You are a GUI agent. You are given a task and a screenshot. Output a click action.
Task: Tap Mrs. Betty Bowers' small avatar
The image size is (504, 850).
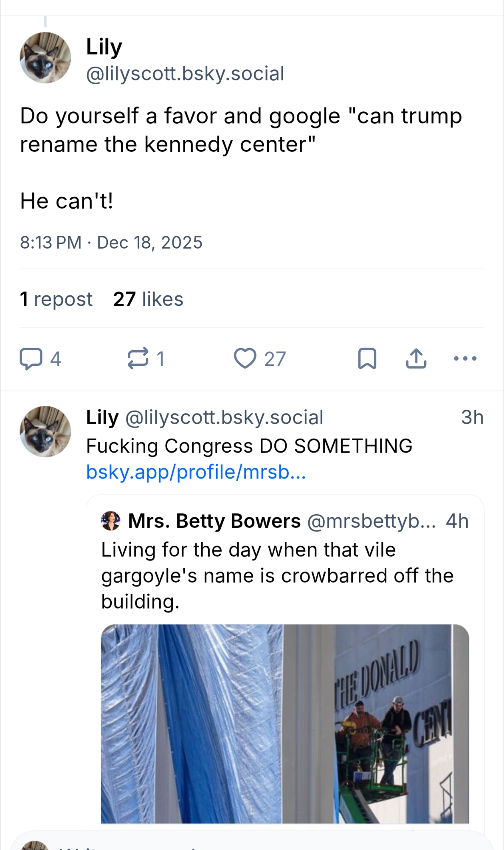(111, 521)
